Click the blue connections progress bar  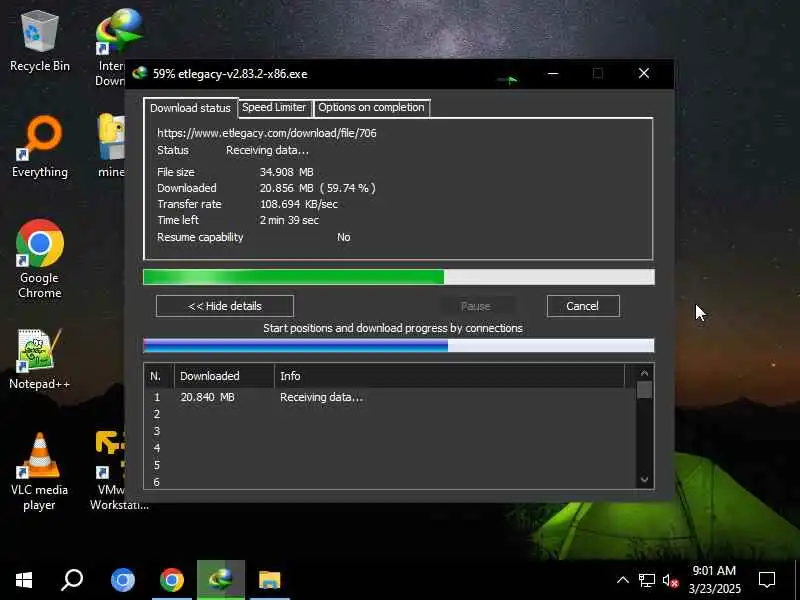click(x=398, y=345)
